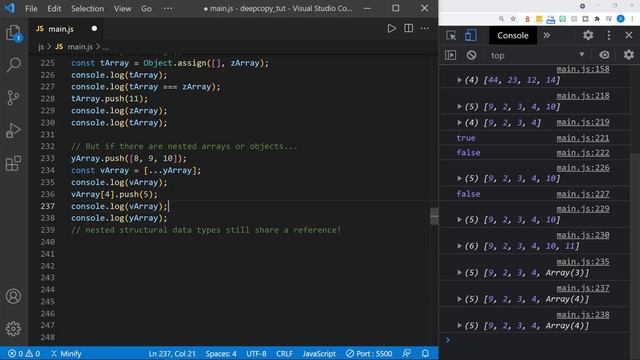Image resolution: width=640 pixels, height=360 pixels.
Task: Expand the array logged from main.js:226
Action: coord(459,178)
